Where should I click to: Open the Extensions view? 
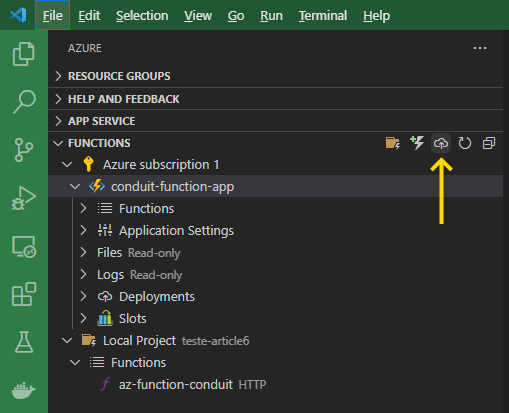coord(24,294)
